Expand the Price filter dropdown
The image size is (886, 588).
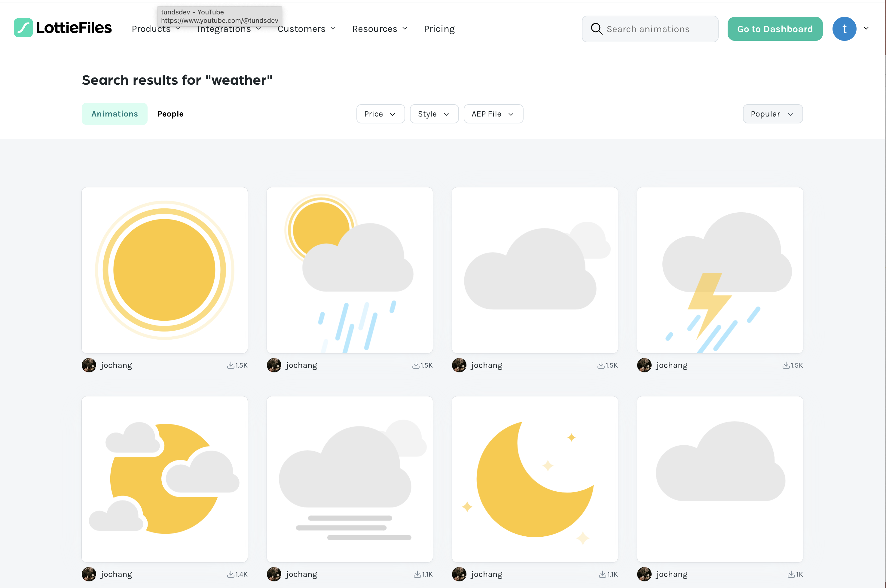pyautogui.click(x=380, y=114)
